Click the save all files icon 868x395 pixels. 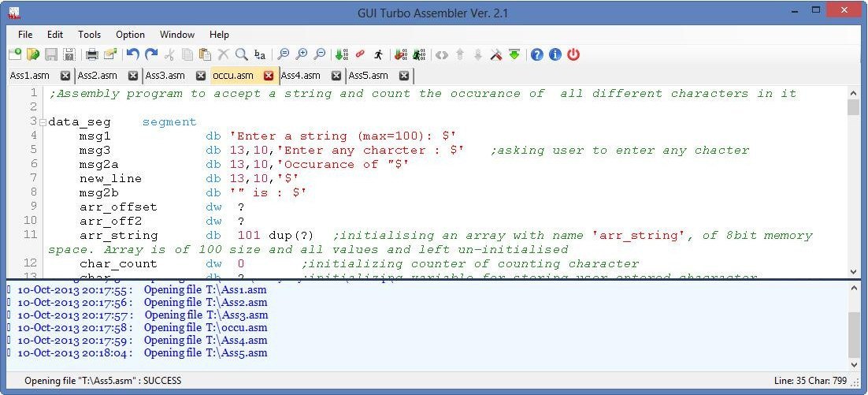[x=69, y=54]
